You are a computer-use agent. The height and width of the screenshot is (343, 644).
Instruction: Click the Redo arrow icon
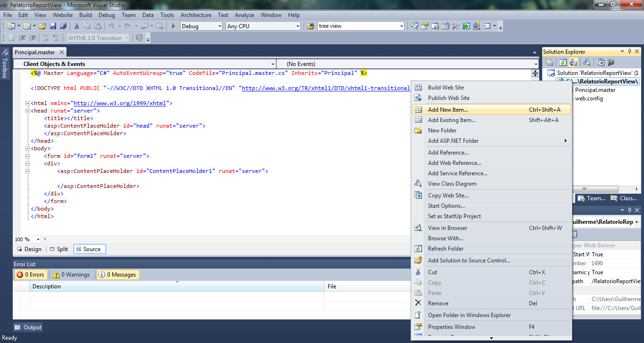click(x=127, y=26)
